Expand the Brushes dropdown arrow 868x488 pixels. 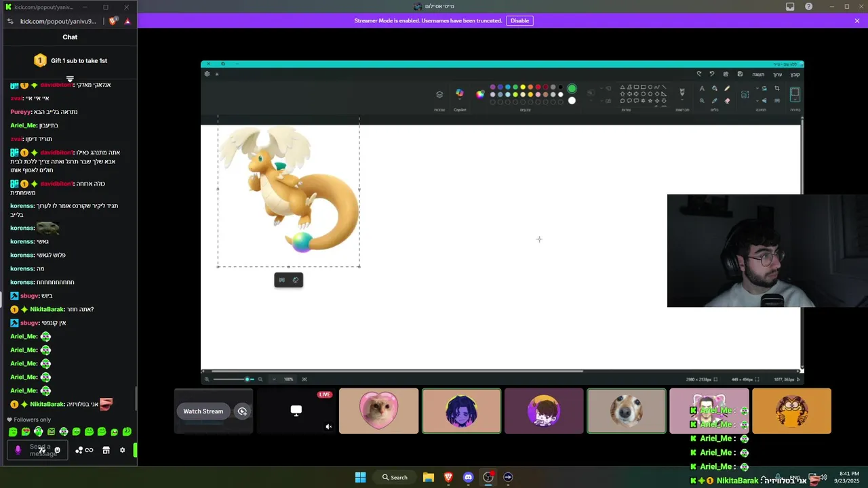(682, 100)
